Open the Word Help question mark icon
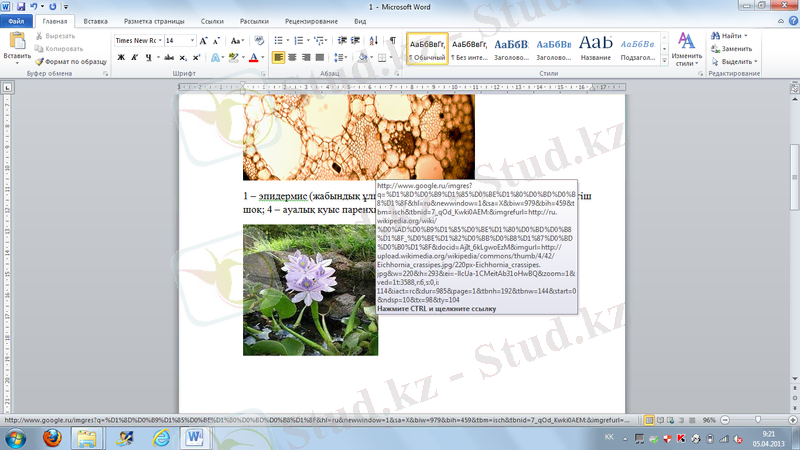 pyautogui.click(x=791, y=20)
